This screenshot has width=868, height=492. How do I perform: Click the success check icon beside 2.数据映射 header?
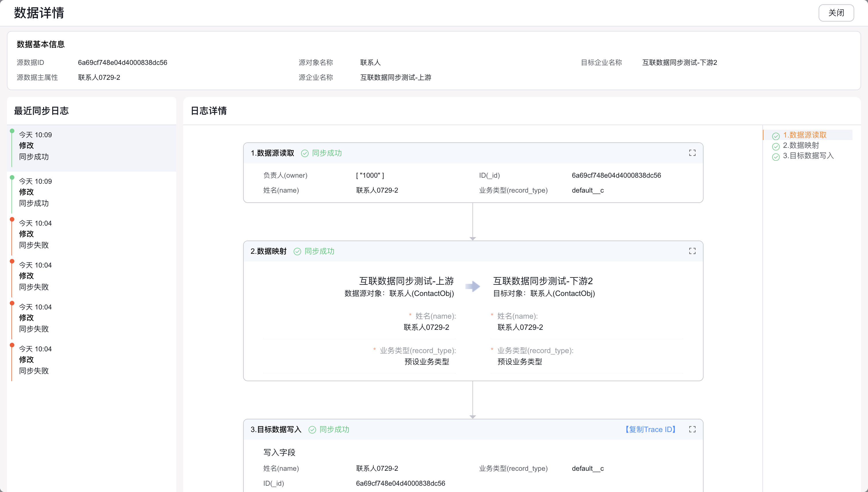(297, 251)
